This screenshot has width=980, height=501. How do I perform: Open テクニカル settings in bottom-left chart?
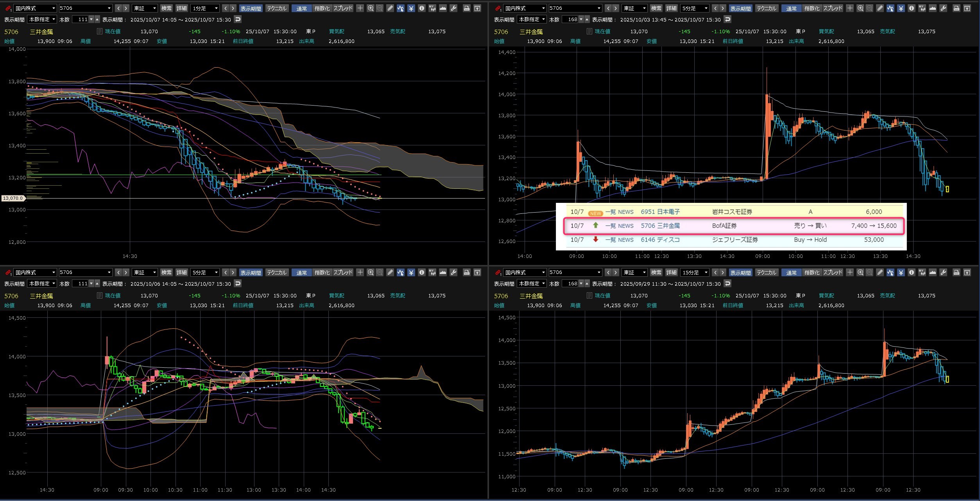[277, 272]
